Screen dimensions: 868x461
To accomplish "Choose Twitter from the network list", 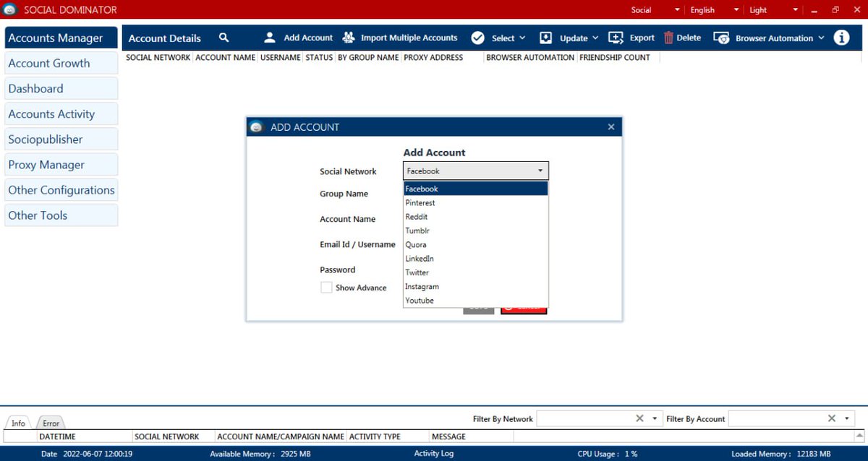I will pos(475,272).
